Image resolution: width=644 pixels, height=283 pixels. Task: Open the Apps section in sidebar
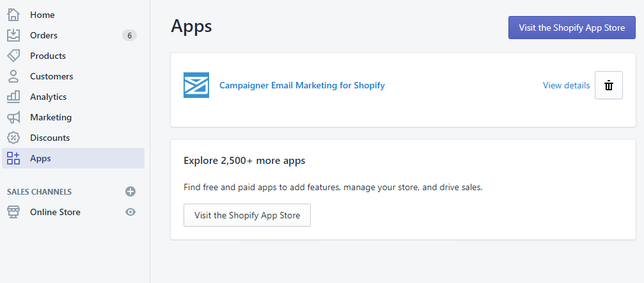40,158
